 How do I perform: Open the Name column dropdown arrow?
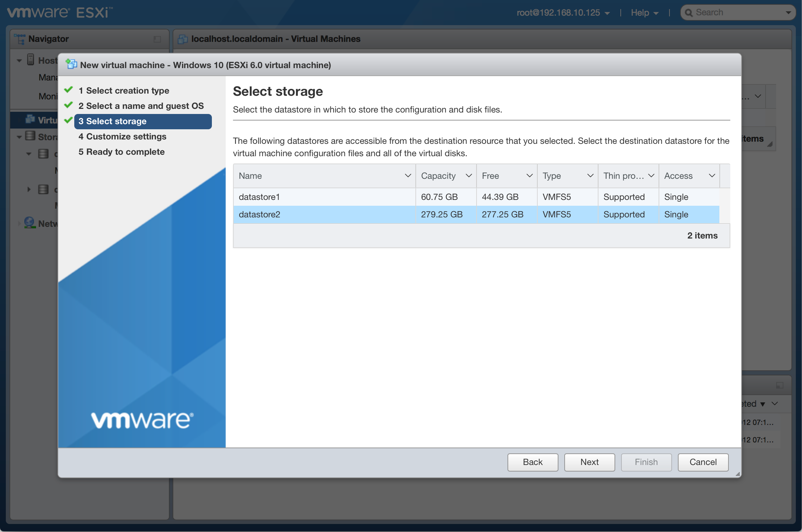[408, 176]
